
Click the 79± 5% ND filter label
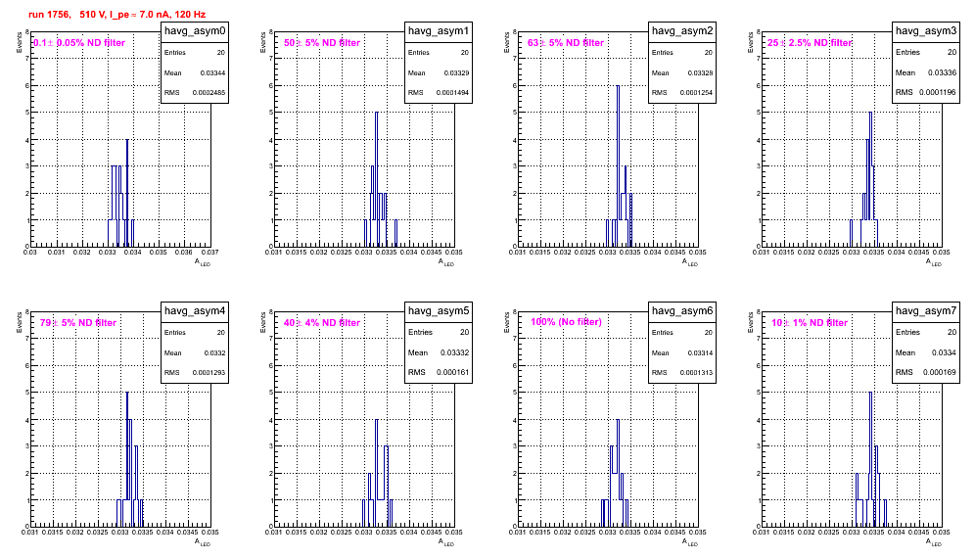pos(78,323)
